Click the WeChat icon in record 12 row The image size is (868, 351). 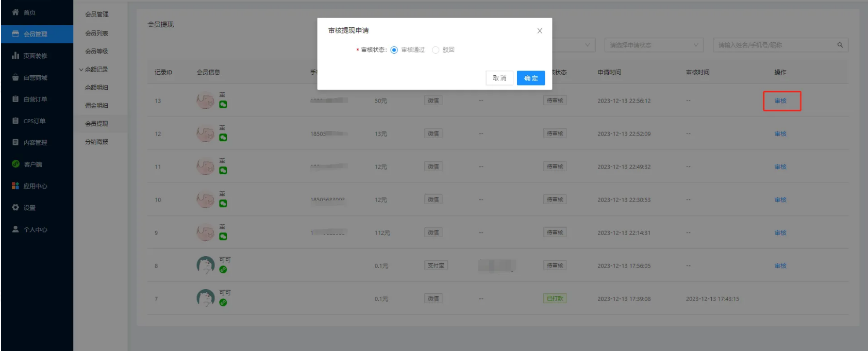click(223, 138)
